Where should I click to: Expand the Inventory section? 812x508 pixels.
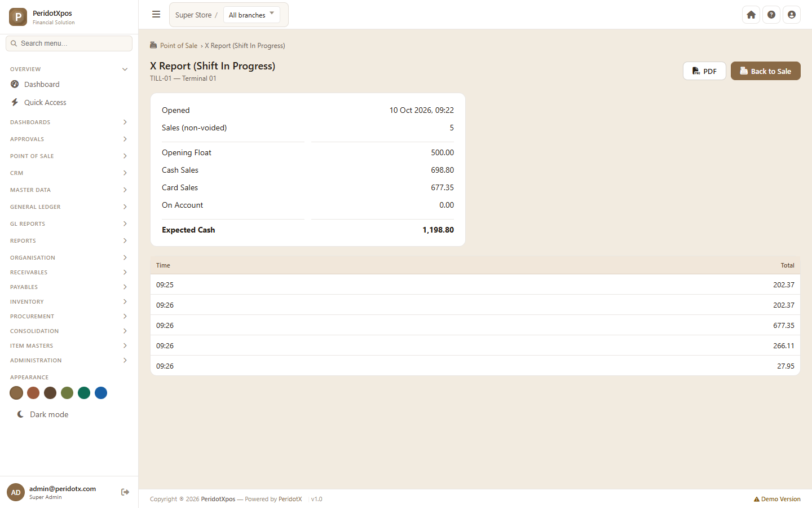click(69, 301)
